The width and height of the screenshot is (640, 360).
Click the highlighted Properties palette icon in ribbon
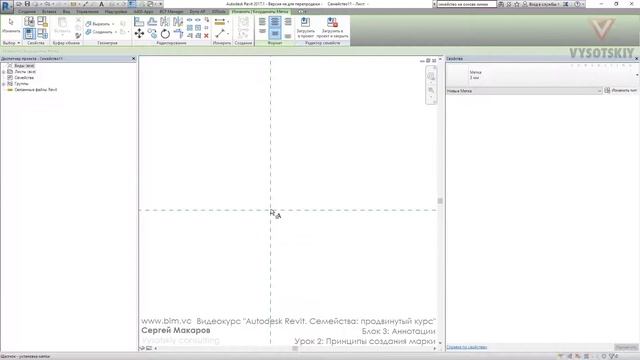[x=29, y=33]
